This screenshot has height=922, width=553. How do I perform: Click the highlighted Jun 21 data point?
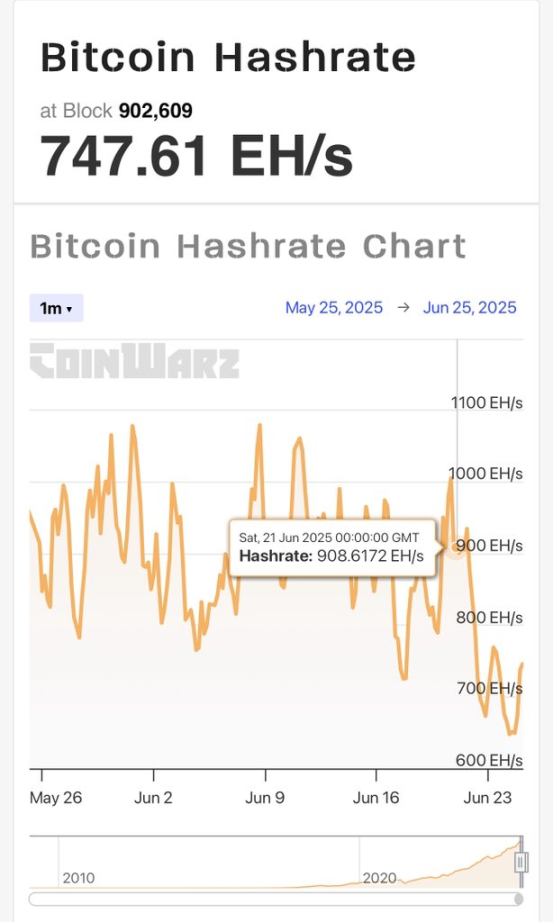point(454,546)
